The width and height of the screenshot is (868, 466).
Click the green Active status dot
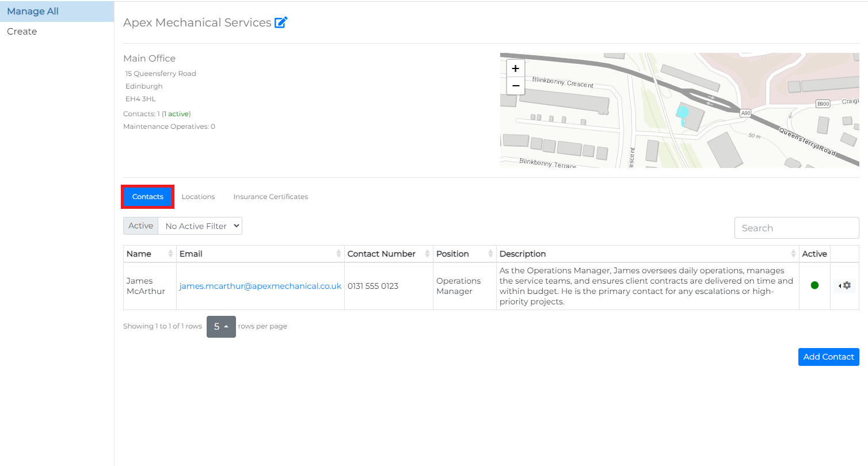coord(814,285)
